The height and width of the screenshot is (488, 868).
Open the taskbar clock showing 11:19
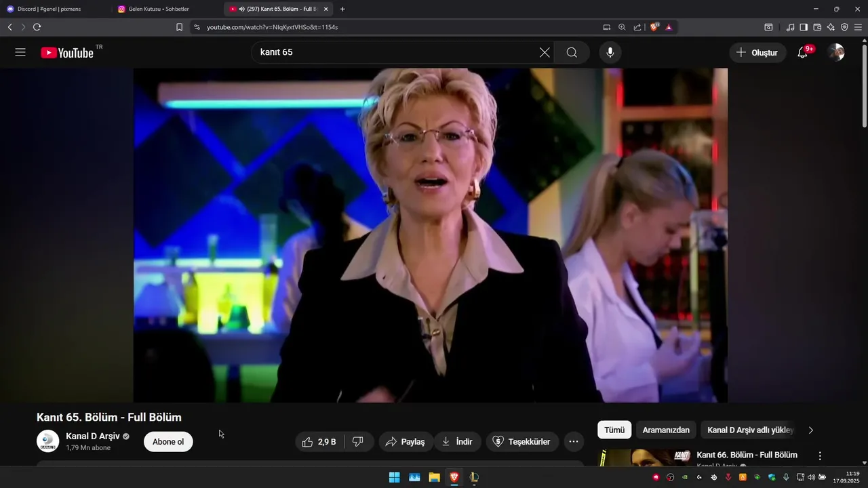(846, 477)
